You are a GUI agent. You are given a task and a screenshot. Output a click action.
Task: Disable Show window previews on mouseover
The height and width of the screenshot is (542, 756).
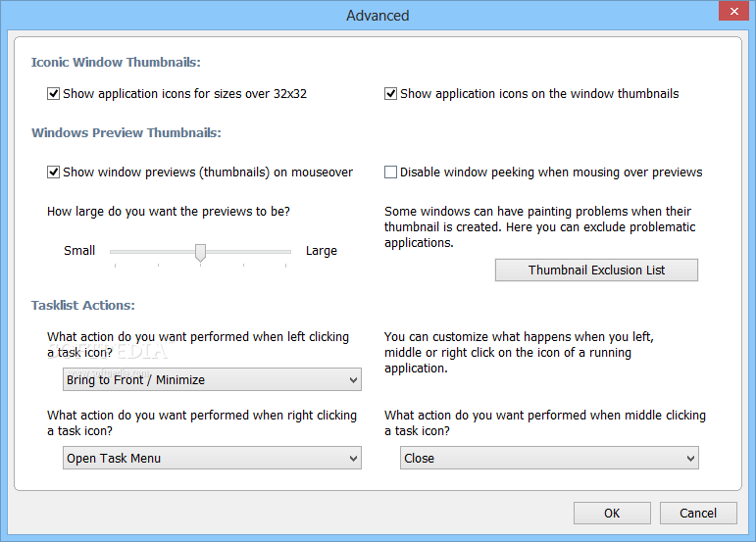pyautogui.click(x=53, y=172)
